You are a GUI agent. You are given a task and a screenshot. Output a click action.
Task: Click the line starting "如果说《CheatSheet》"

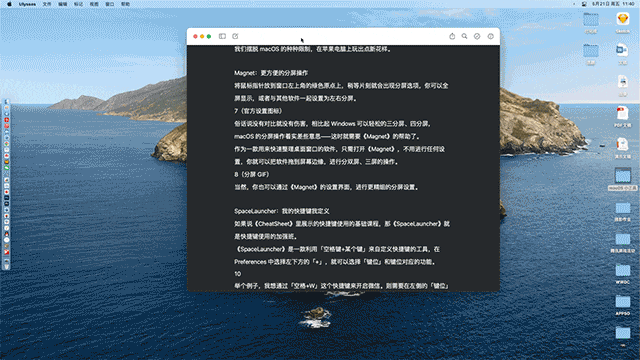coord(342,224)
